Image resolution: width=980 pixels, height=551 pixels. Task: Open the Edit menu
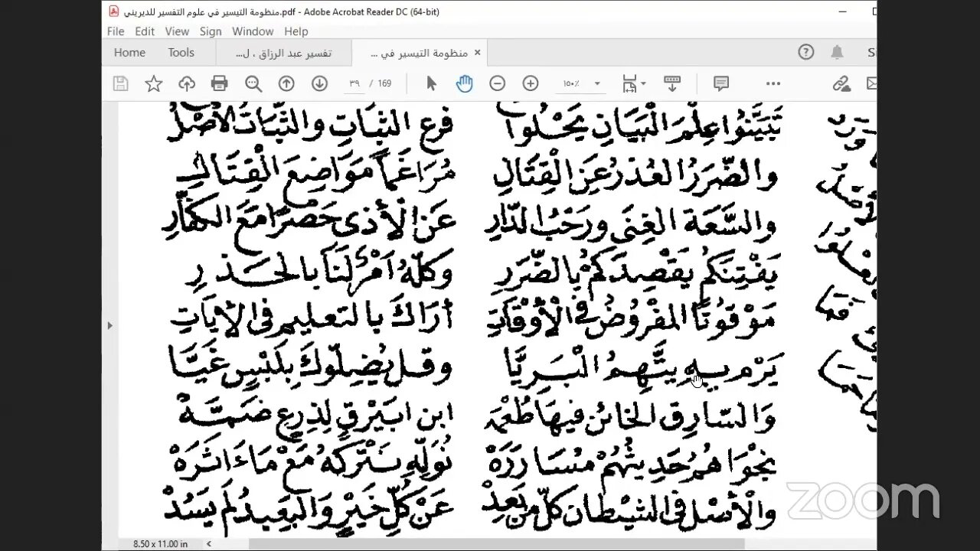coord(145,31)
